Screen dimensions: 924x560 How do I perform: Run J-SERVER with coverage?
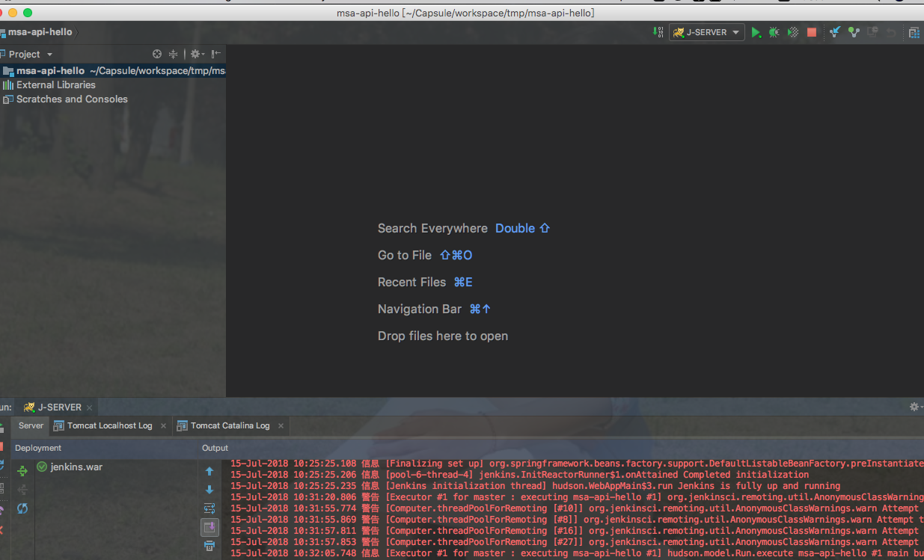[x=793, y=33]
